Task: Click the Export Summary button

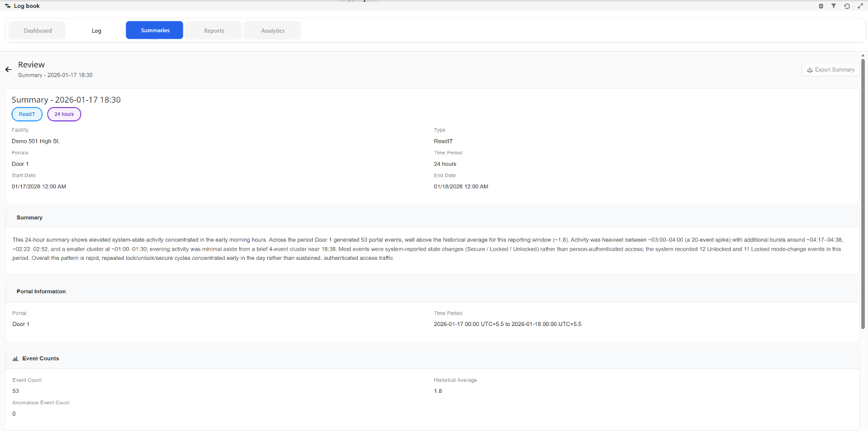Action: click(x=831, y=69)
